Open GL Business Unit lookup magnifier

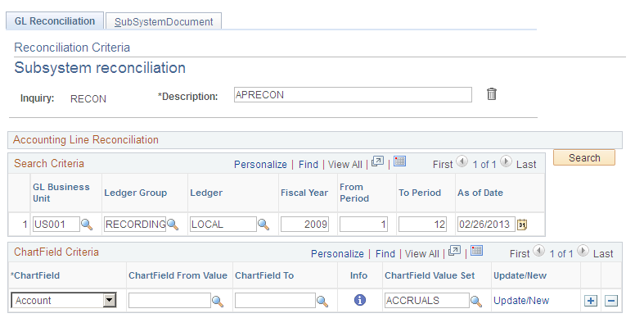tap(87, 225)
